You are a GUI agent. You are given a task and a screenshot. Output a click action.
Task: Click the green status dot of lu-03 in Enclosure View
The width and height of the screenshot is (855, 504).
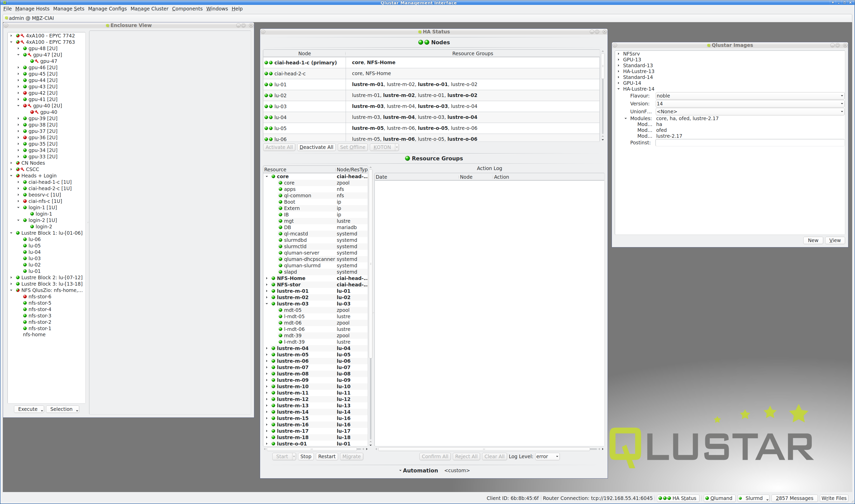[x=25, y=258]
